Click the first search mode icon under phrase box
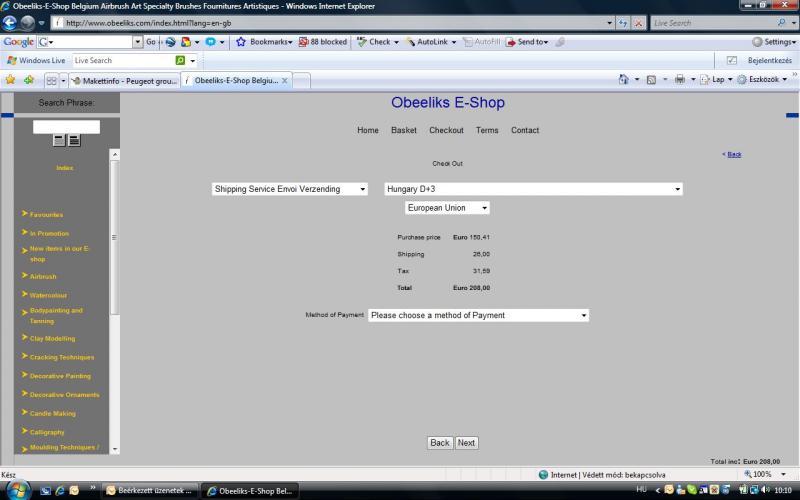This screenshot has width=800, height=500. 59,140
